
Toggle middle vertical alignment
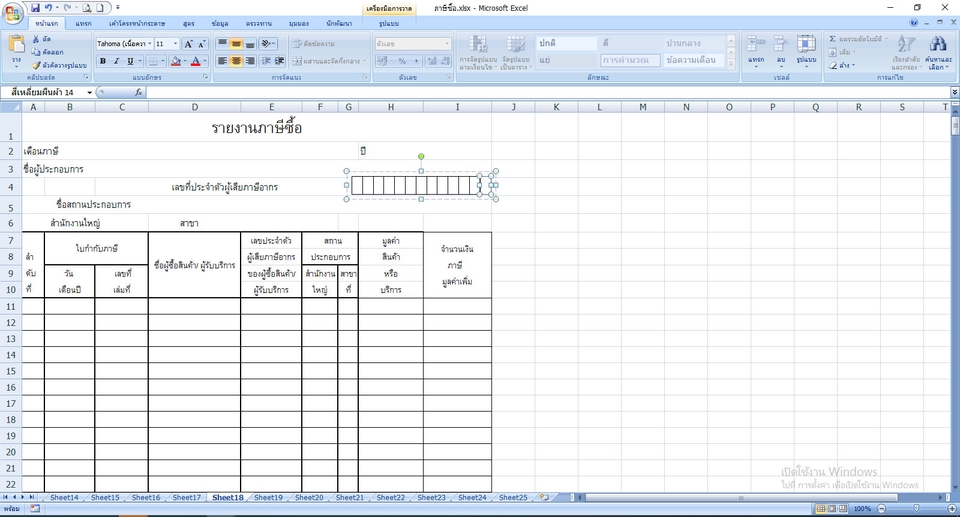(236, 43)
